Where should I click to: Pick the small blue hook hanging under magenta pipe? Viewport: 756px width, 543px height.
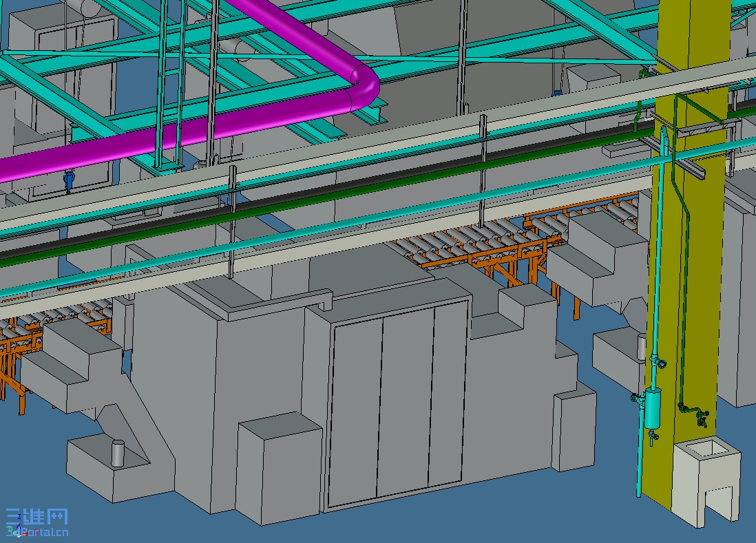tap(69, 182)
